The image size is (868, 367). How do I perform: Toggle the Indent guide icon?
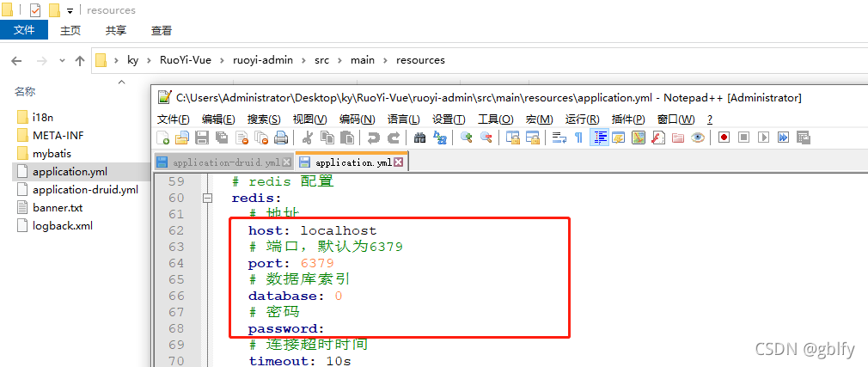point(600,138)
